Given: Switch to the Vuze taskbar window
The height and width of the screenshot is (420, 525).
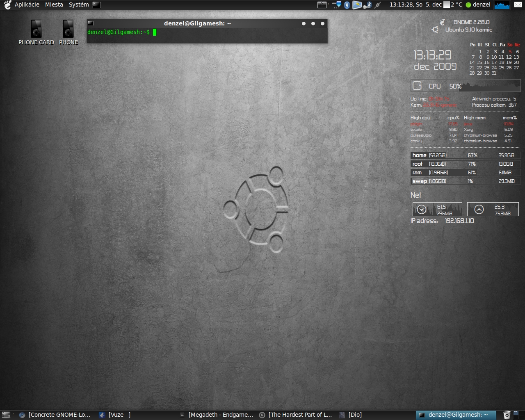Looking at the screenshot, I should click(116, 415).
